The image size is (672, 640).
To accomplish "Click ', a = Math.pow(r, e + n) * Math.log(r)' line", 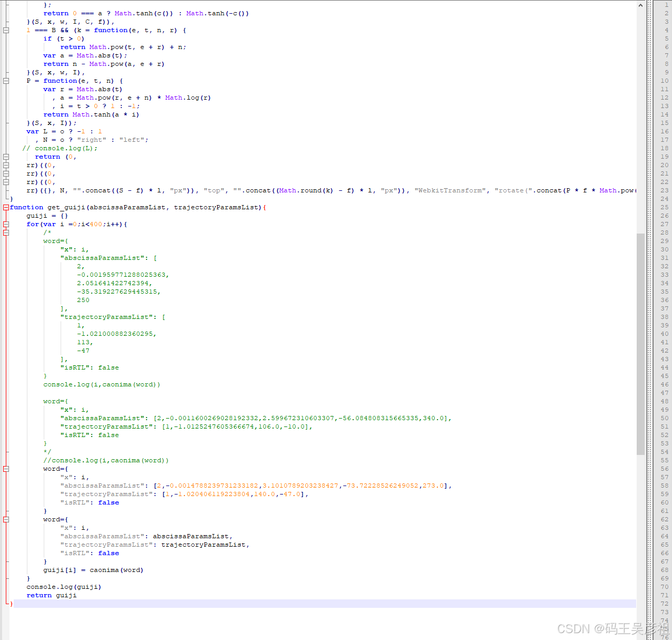I will pyautogui.click(x=131, y=98).
